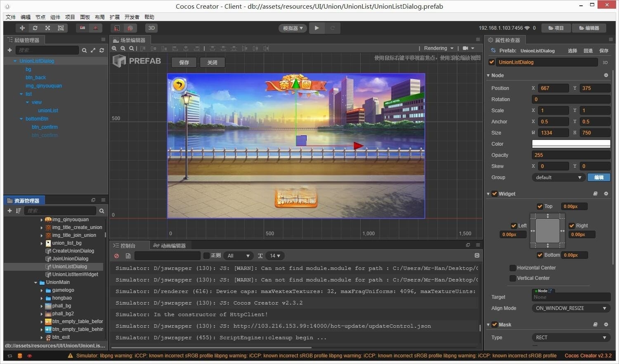This screenshot has height=364, width=619.
Task: Open the console log level All dropdown
Action: 239,256
